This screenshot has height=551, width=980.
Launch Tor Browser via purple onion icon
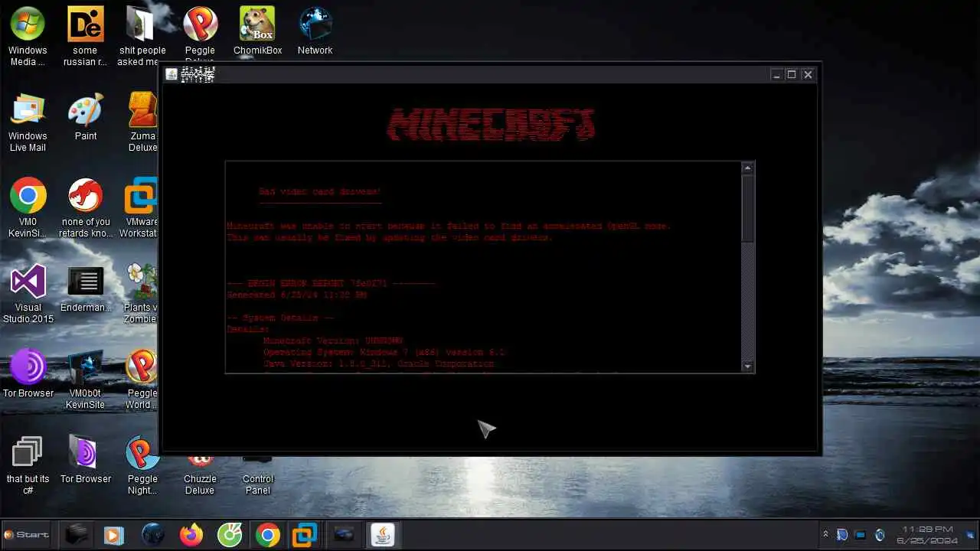(28, 374)
